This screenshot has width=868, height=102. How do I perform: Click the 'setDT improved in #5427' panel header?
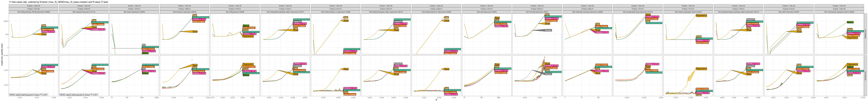(x=789, y=12)
